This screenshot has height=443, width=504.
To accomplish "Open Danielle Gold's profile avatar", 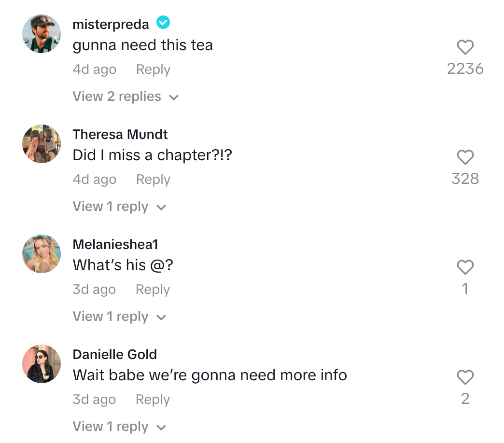I will coord(42,364).
